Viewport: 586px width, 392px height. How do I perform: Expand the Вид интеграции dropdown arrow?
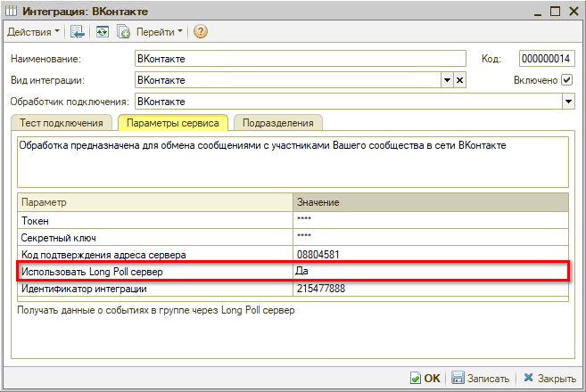click(x=447, y=80)
